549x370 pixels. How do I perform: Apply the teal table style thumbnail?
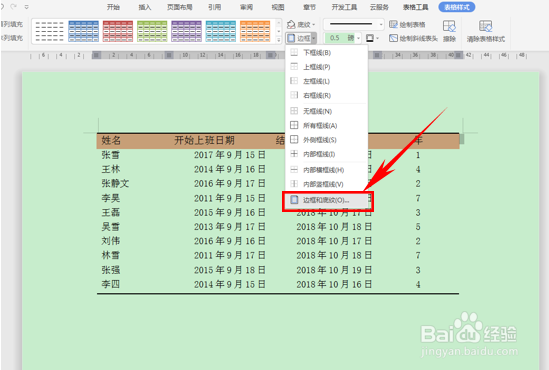(x=221, y=31)
